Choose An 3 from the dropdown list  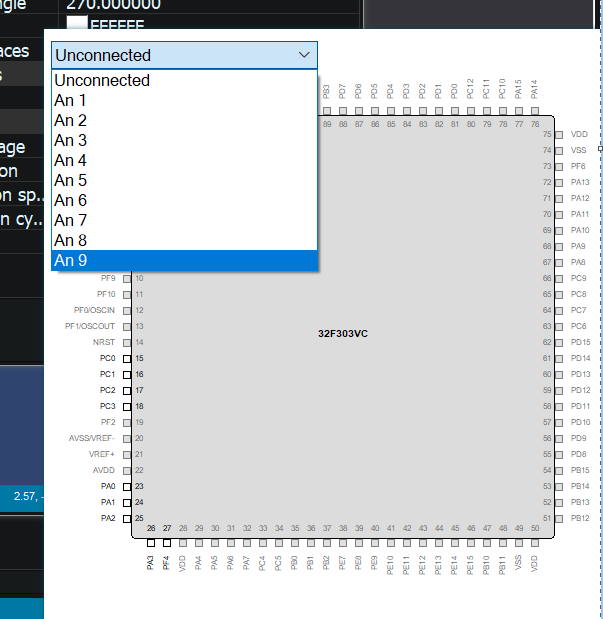[184, 141]
